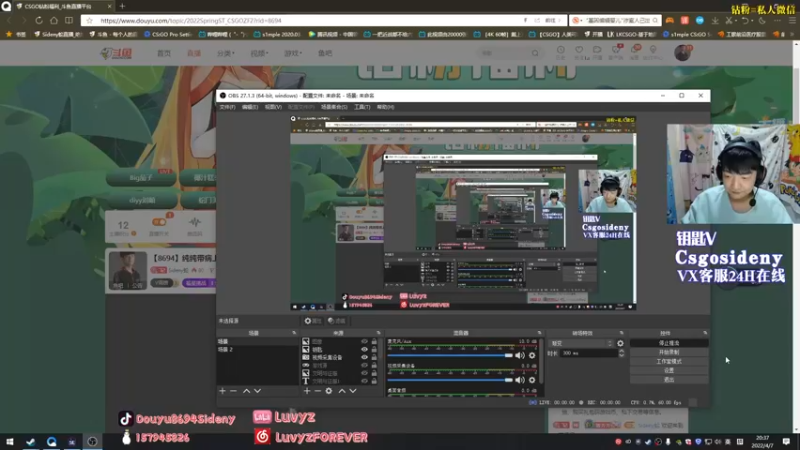Open the OBS 视图(V) menu
The image size is (800, 450).
(273, 107)
